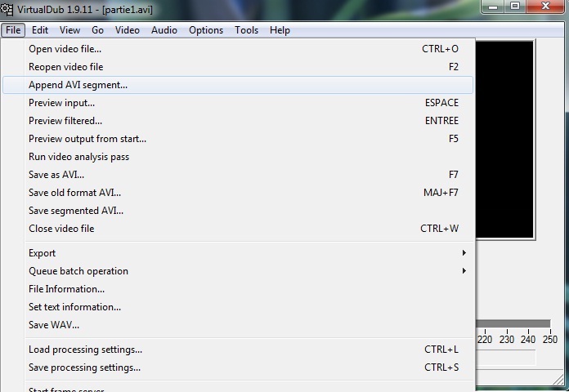This screenshot has width=569, height=392.
Task: Open the Options menu
Action: click(206, 30)
